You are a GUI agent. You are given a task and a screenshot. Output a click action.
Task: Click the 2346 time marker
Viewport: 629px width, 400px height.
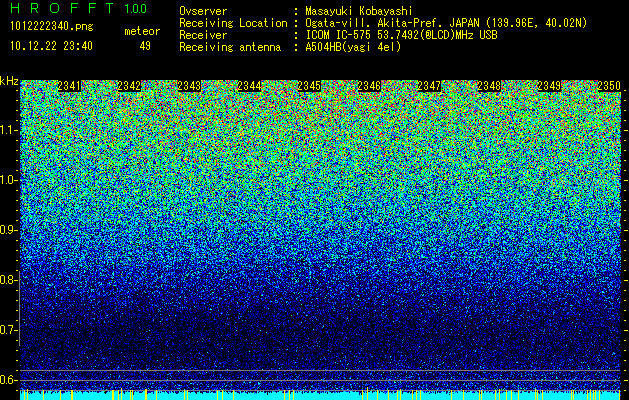[x=369, y=86]
